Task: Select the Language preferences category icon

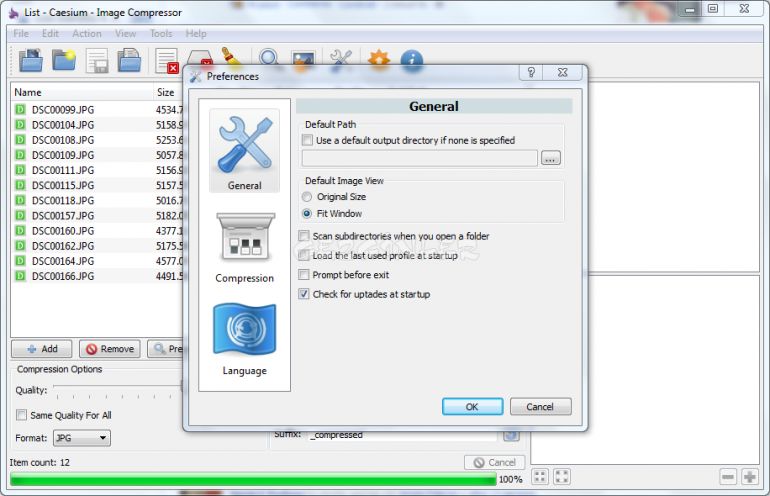Action: (245, 339)
